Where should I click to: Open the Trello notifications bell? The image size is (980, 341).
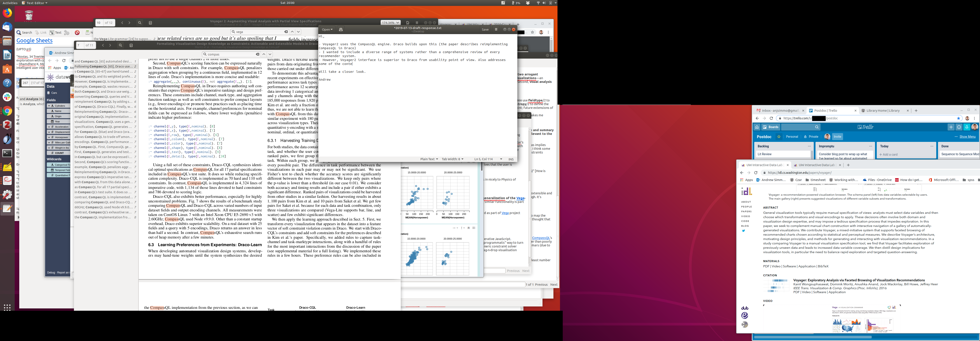(966, 127)
